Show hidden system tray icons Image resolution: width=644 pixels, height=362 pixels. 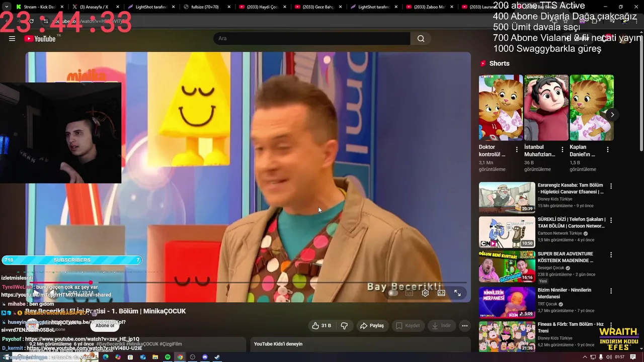pos(585,357)
